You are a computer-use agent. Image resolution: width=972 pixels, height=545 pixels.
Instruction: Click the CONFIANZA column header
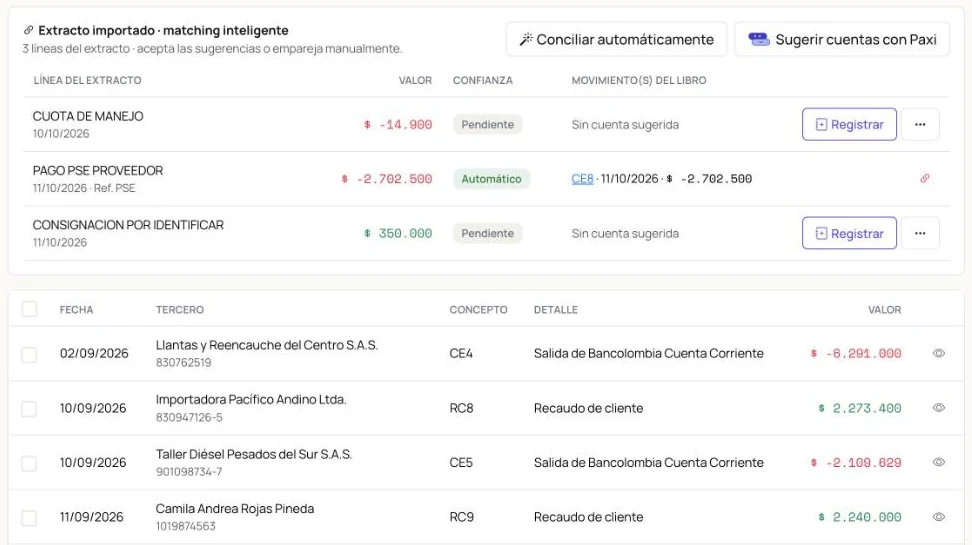tap(482, 80)
